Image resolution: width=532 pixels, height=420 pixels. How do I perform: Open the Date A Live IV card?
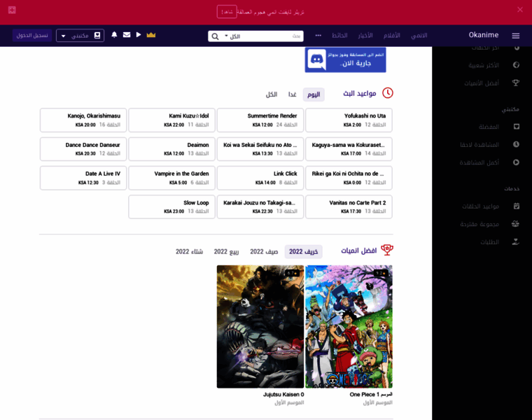(x=83, y=178)
